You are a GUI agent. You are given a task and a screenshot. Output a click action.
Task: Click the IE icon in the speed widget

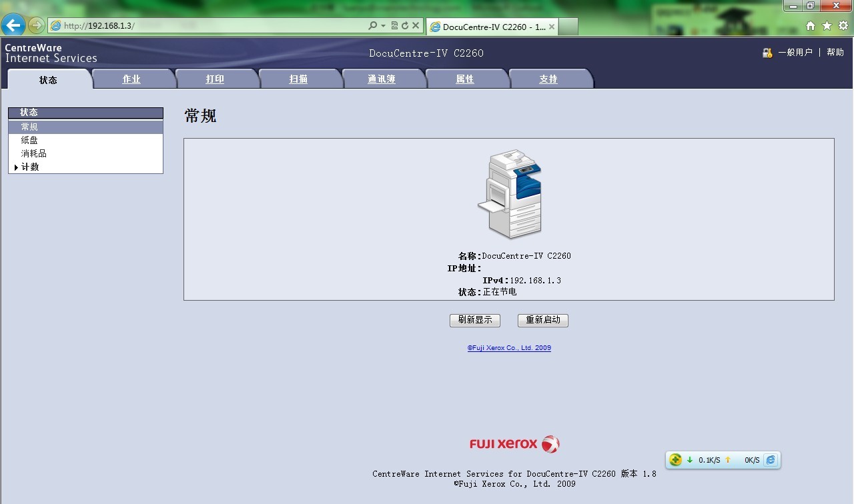point(771,460)
